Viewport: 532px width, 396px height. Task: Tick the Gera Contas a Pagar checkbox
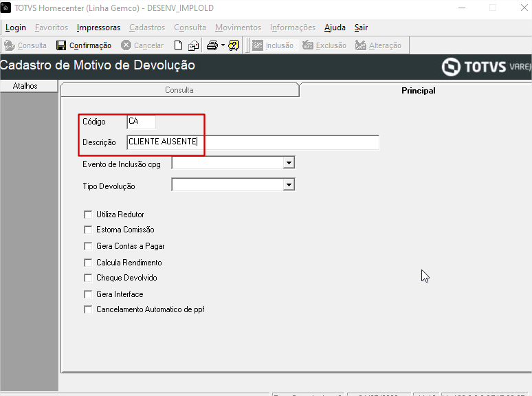(x=88, y=246)
